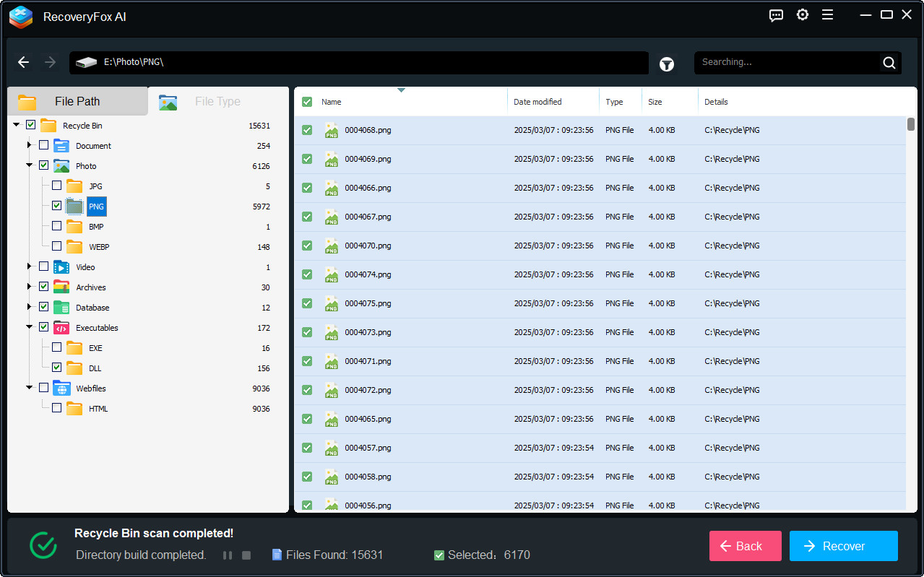Collapse the Executables tree node
Screen dimensions: 924x577
coord(30,327)
